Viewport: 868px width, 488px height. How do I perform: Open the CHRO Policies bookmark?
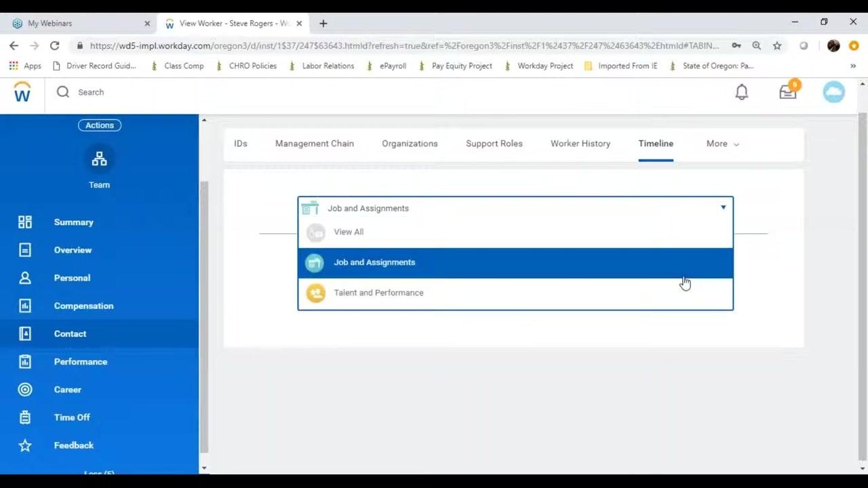[x=246, y=66]
